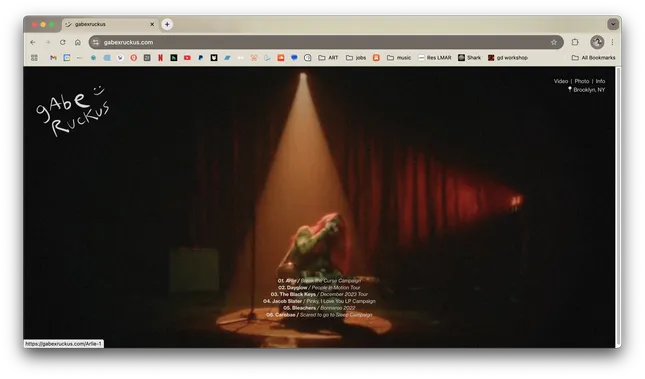This screenshot has height=379, width=645.
Task: Open the ART bookmarks folder
Action: [x=328, y=58]
